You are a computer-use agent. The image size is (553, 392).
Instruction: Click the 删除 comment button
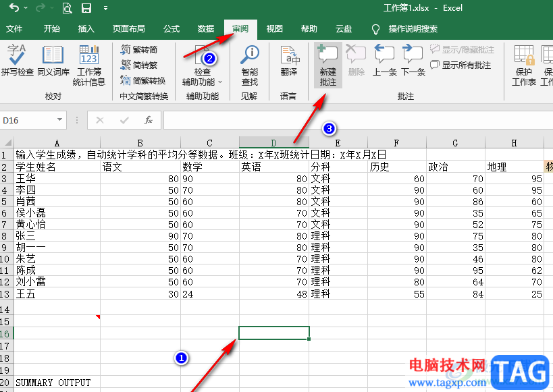pyautogui.click(x=357, y=60)
